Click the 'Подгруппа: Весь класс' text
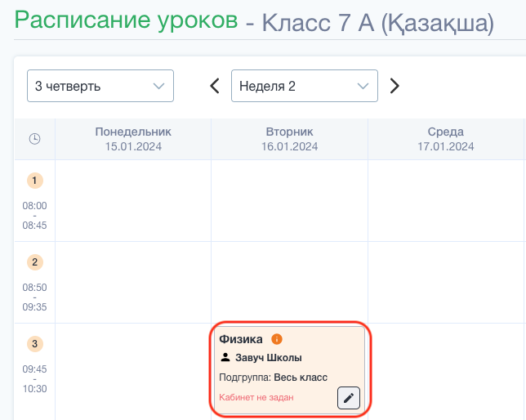This screenshot has height=420, width=526. [273, 378]
